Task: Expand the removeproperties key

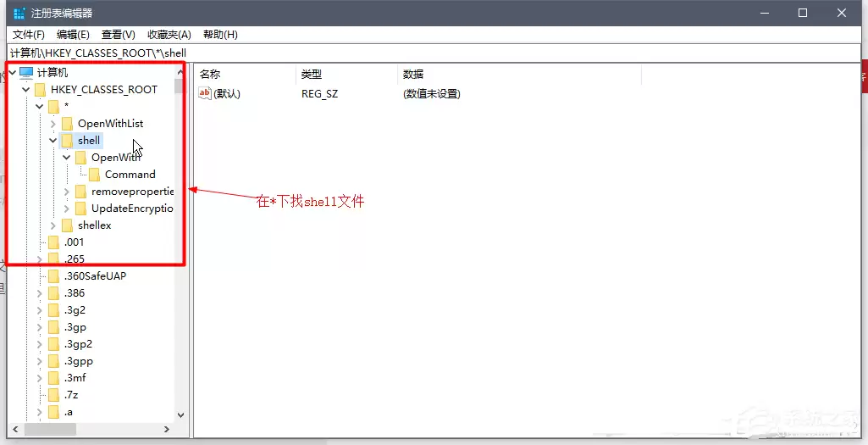Action: click(x=66, y=192)
